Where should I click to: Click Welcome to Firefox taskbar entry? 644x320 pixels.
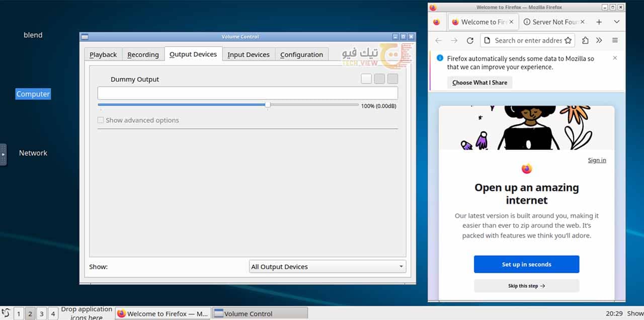tap(163, 313)
